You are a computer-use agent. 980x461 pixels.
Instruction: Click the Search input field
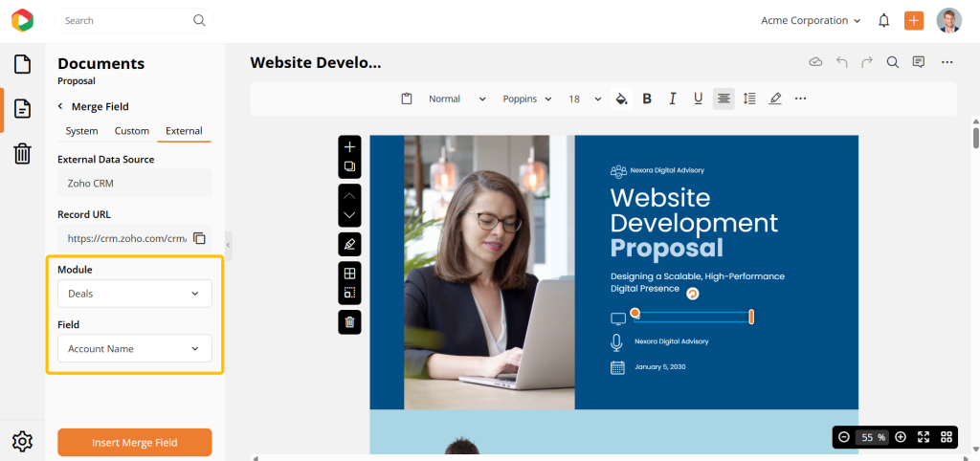point(124,20)
